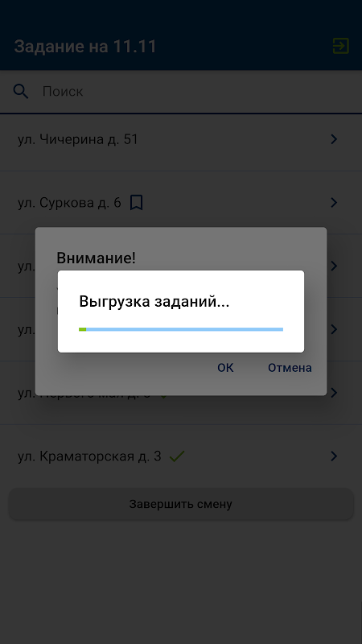Select the ул. Краматорская д. 3 task

point(181,456)
